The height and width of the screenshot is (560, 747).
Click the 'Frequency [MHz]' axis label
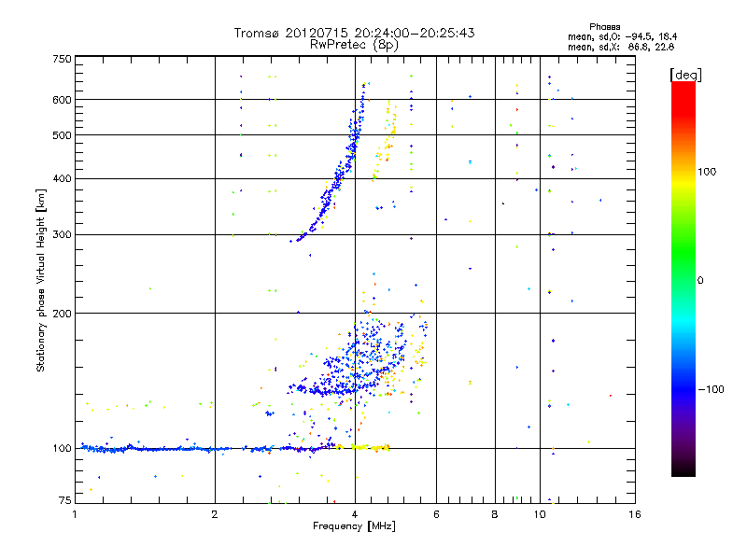tap(354, 526)
